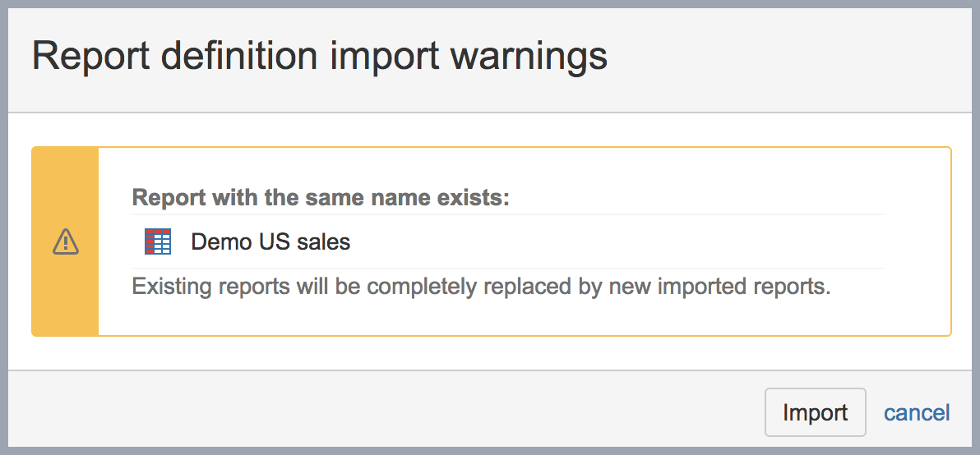Click the Existing reports will be replaced message
This screenshot has height=455, width=980.
click(482, 287)
